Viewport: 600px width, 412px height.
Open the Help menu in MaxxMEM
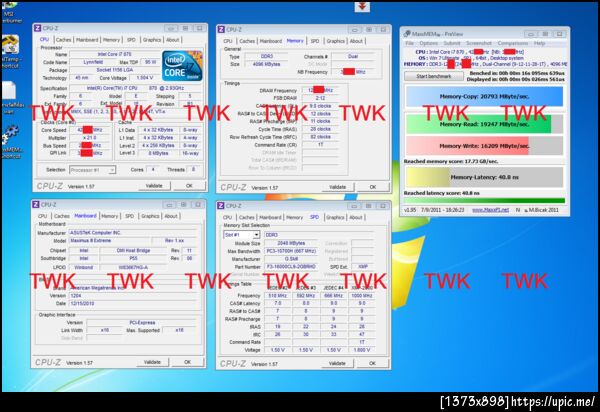click(539, 43)
